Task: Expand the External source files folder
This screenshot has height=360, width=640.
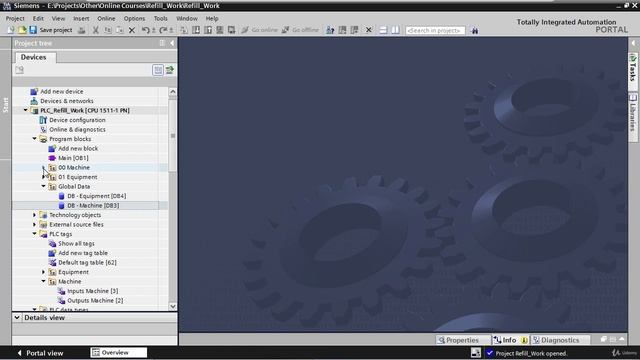Action: point(34,224)
